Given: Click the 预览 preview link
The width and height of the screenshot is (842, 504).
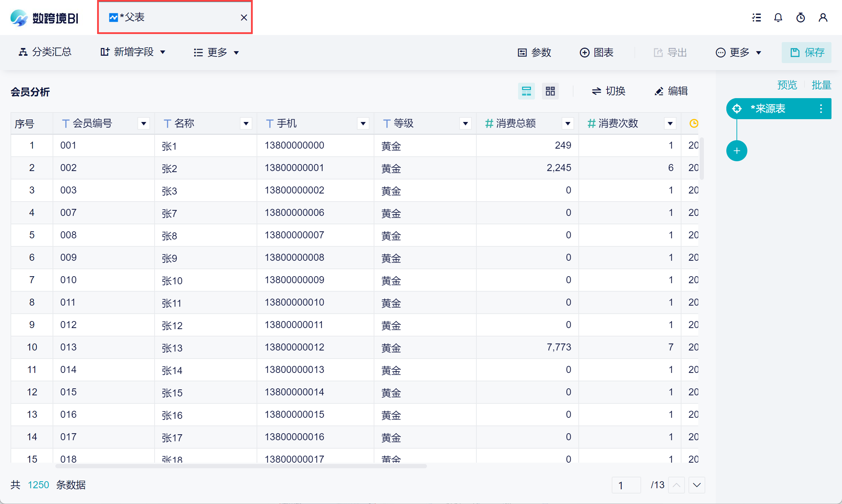Looking at the screenshot, I should (x=787, y=85).
